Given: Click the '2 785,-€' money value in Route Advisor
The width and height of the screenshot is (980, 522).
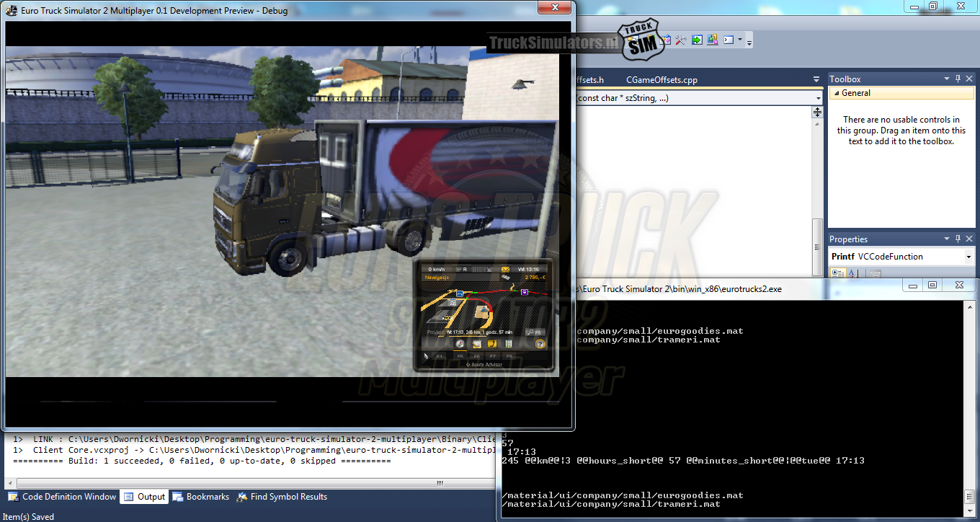Looking at the screenshot, I should 535,277.
